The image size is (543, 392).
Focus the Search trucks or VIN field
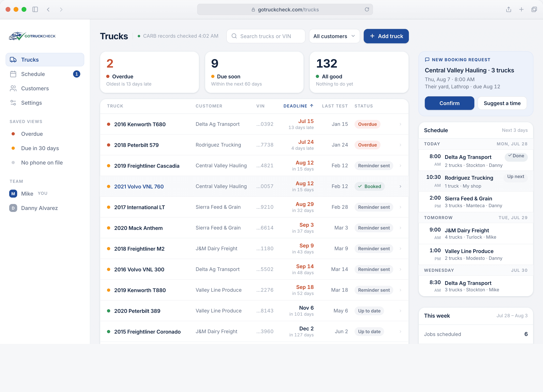266,36
